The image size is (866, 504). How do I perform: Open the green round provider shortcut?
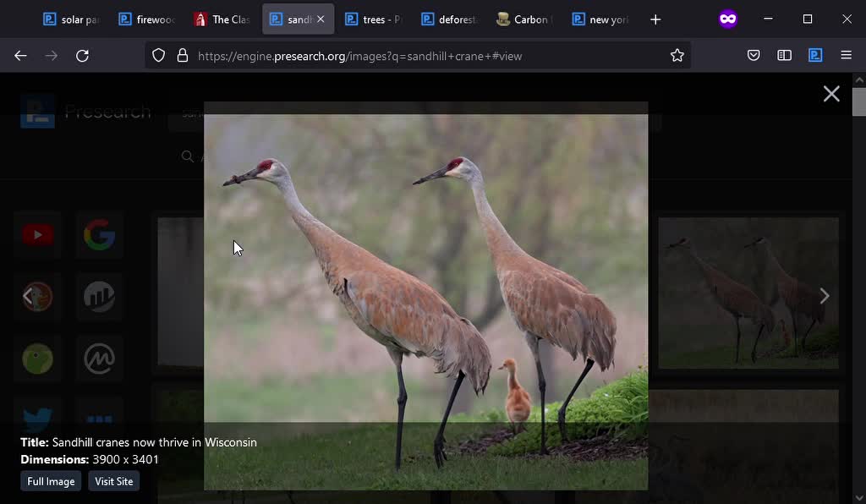coord(37,359)
